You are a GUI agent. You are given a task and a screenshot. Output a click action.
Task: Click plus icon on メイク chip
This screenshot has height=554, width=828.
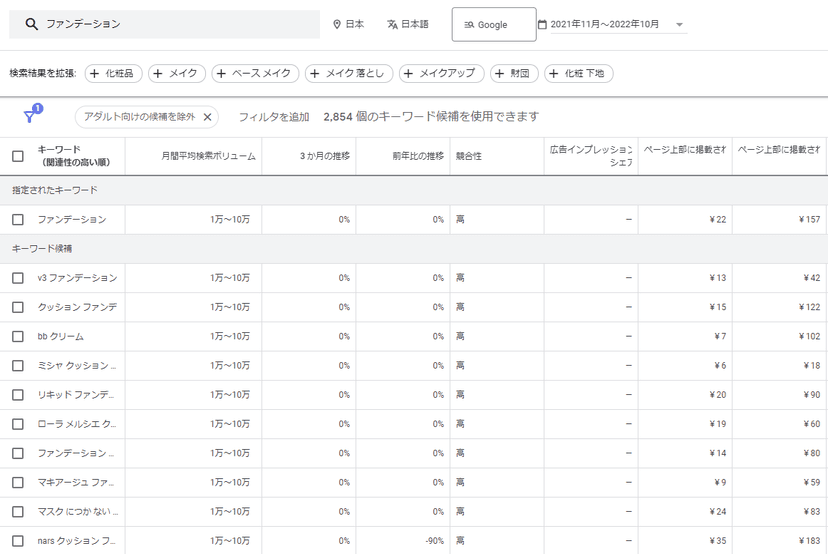point(157,73)
